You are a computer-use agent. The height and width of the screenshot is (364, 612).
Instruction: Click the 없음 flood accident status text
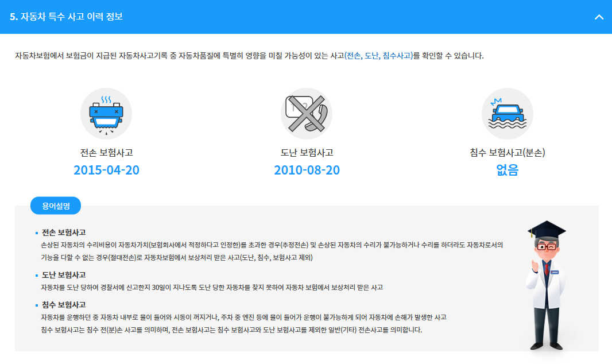[507, 169]
